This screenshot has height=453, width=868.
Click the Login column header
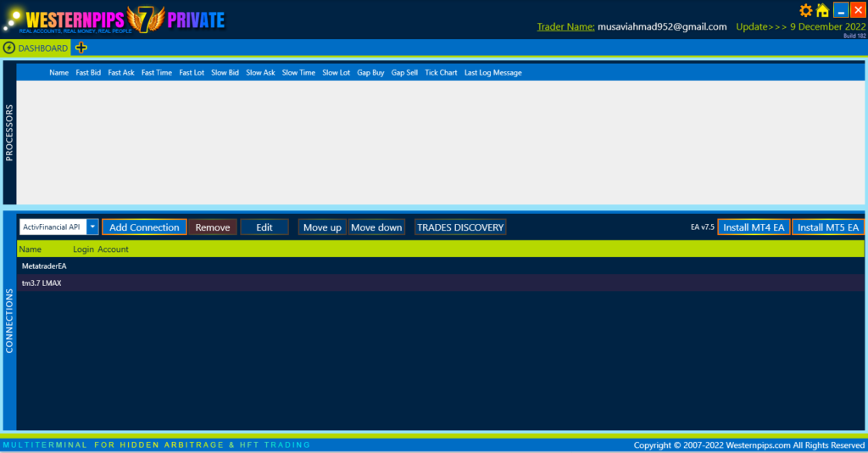tap(83, 249)
